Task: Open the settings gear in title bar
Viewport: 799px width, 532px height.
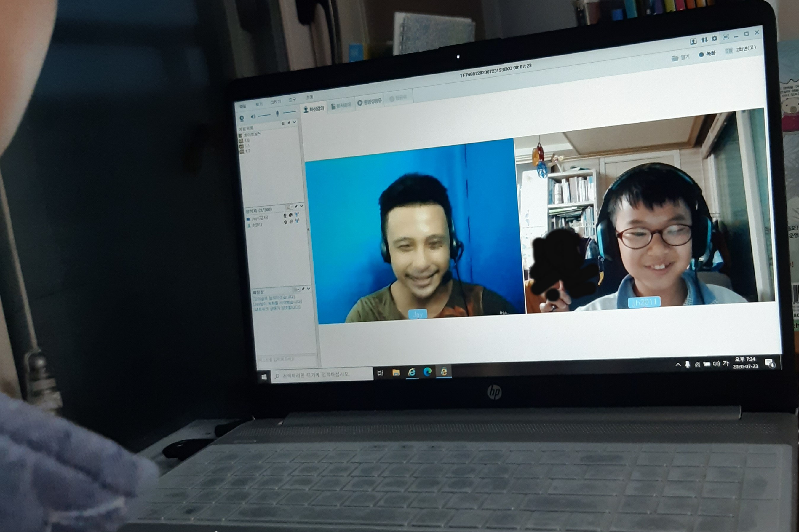Action: [x=715, y=39]
